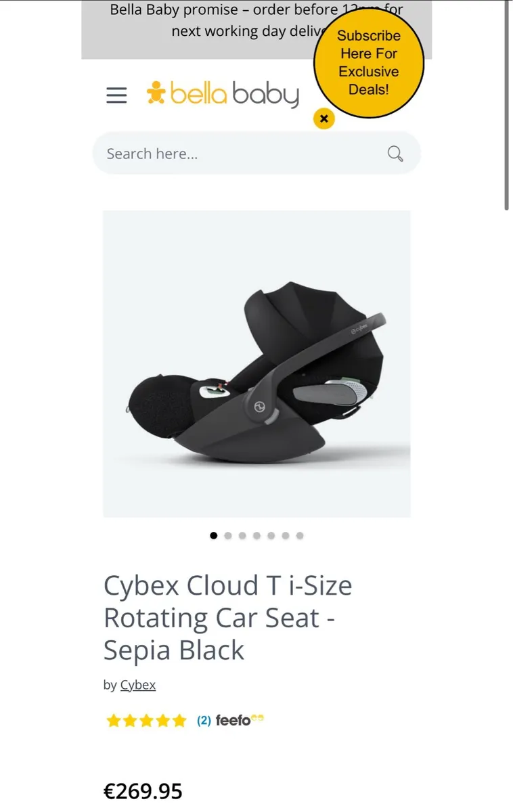This screenshot has width=513, height=812.
Task: Select the second carousel dot
Action: 228,535
